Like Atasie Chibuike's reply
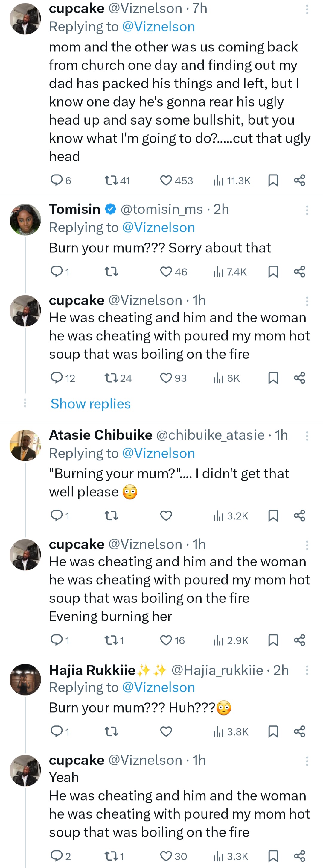This screenshot has width=323, height=868. (x=166, y=516)
